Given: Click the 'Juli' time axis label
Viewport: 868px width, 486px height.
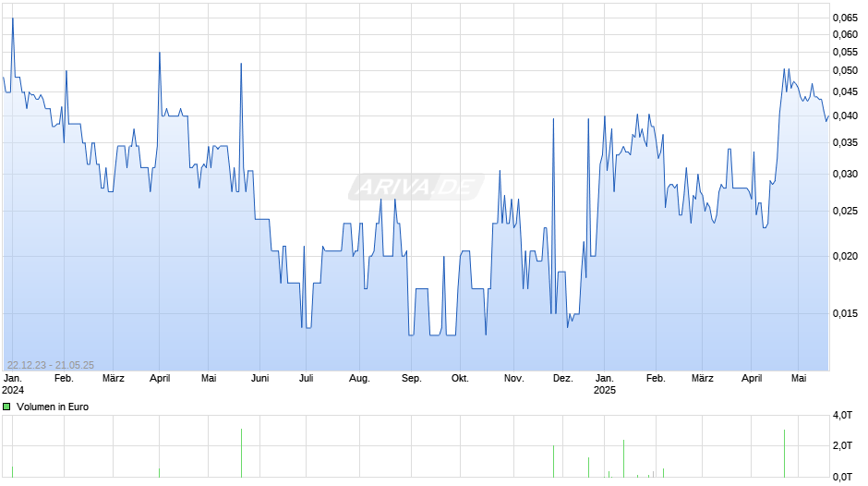Looking at the screenshot, I should pos(307,379).
